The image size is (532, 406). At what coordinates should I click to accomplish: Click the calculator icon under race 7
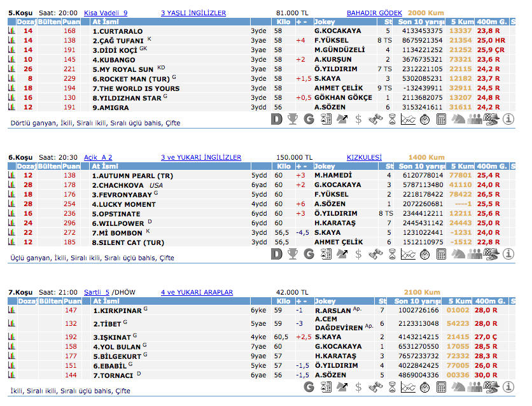(x=442, y=386)
